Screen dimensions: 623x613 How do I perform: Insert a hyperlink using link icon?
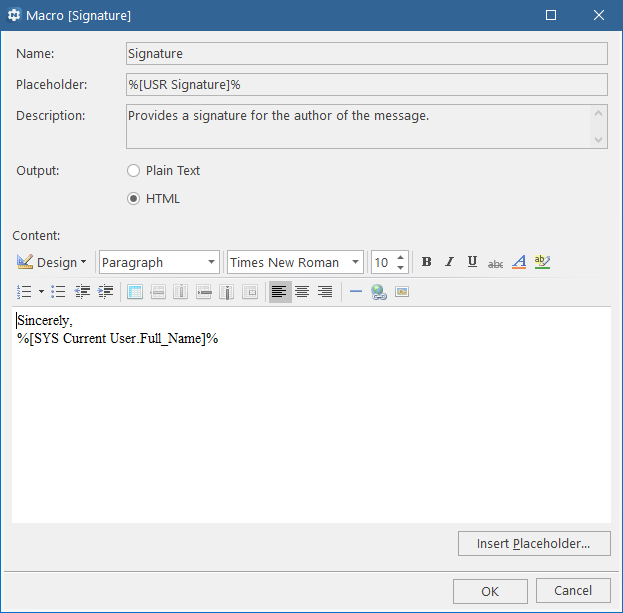coord(379,292)
